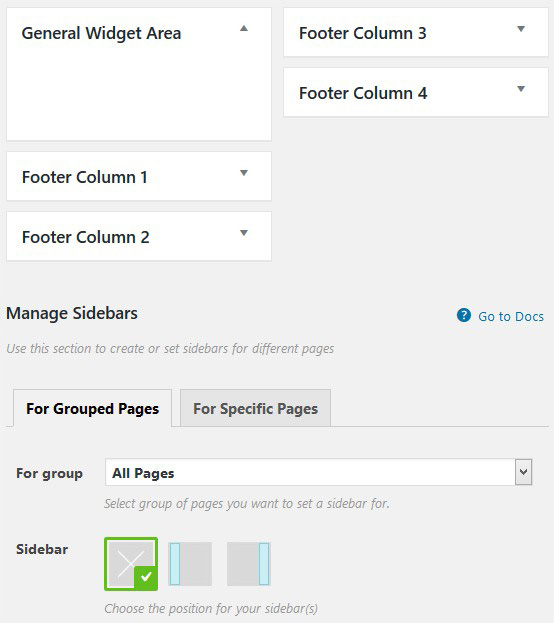Screen dimensions: 554x623
Task: Switch to For Specific Pages tab
Action: (x=256, y=408)
